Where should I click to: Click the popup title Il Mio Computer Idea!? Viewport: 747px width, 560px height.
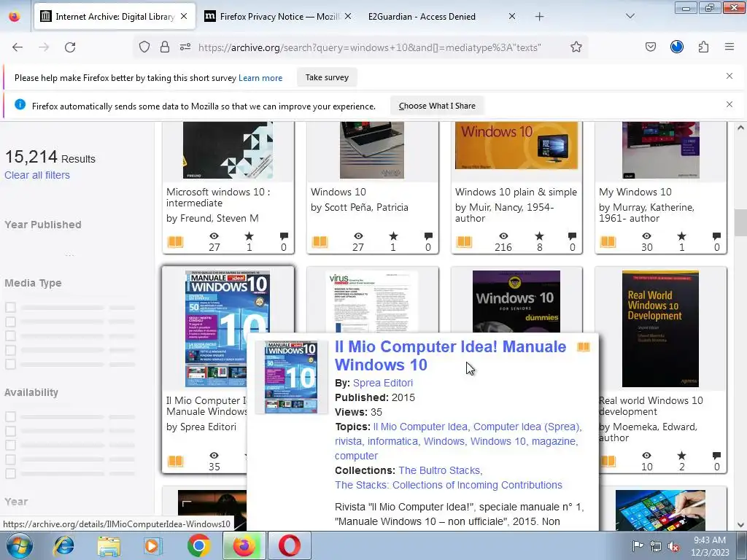(450, 356)
